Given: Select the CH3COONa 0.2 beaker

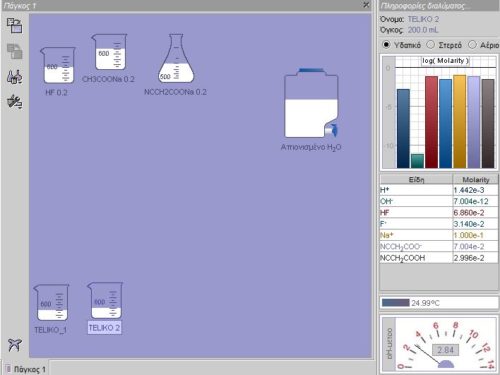Looking at the screenshot, I should (x=110, y=52).
